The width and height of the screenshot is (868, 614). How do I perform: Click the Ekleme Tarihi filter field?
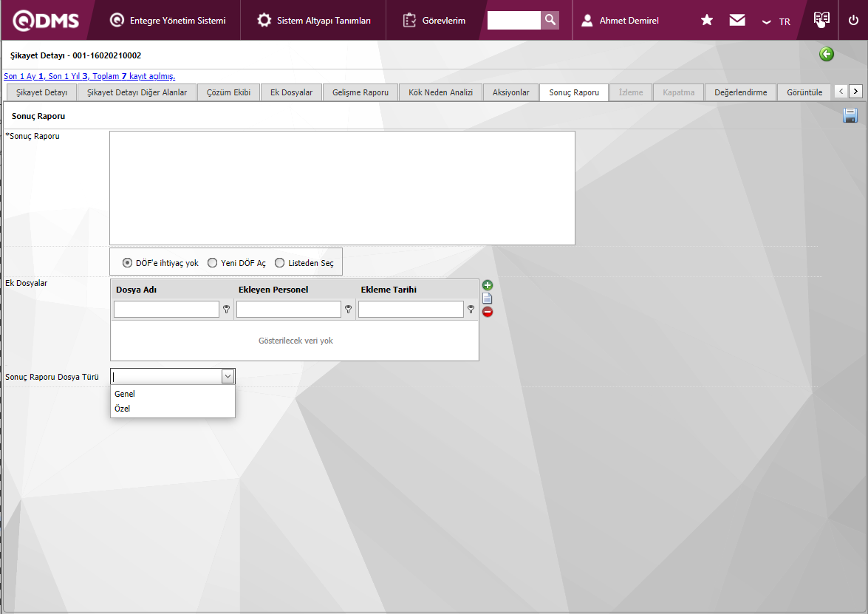pos(411,309)
